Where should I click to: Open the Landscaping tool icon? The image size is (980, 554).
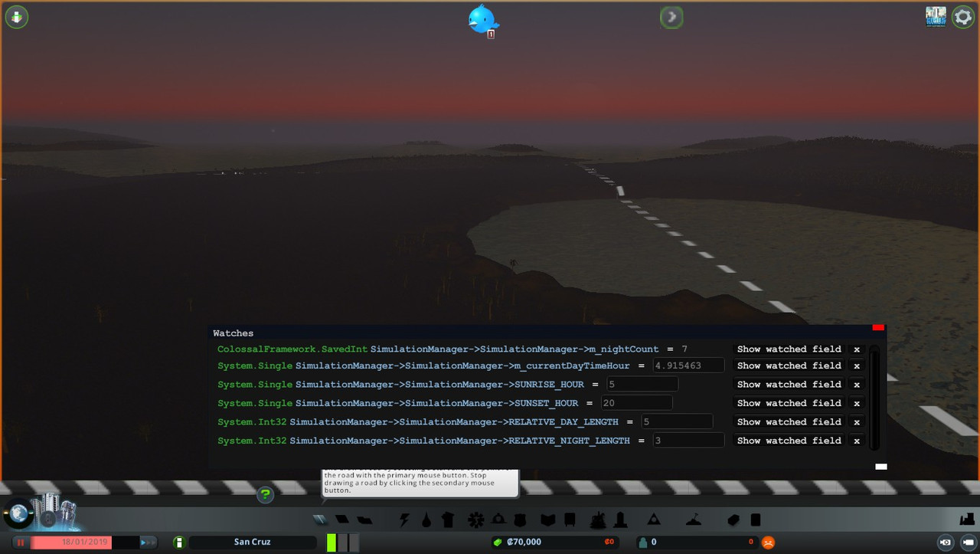[x=693, y=520]
